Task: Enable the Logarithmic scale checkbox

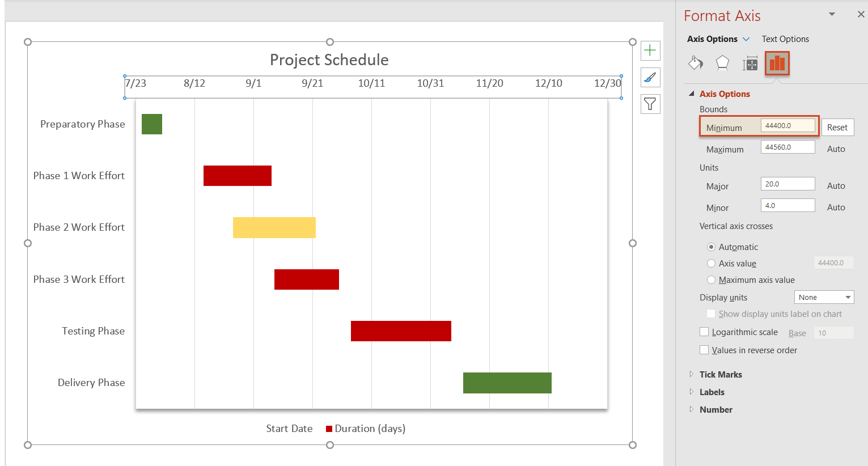Action: [x=704, y=332]
